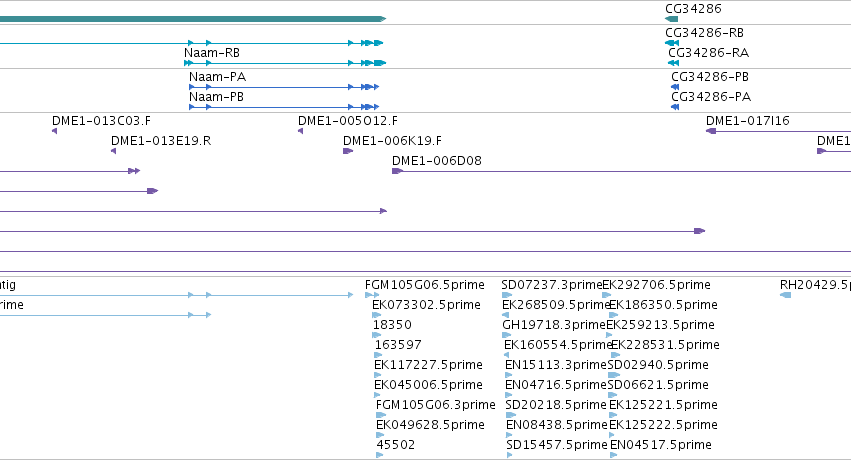Click the CG34286-RA transcript arrow glyph
Screen dimensions: 851x460
pos(674,63)
